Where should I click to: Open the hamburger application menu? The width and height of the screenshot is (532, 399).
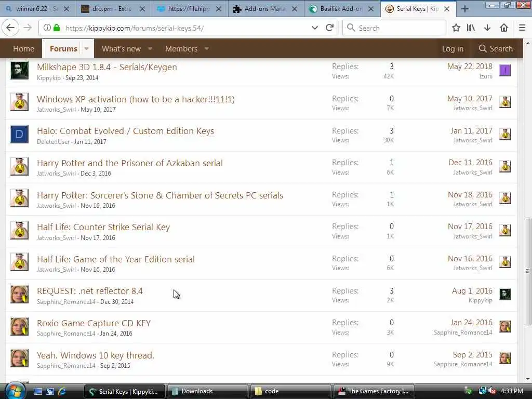point(522,28)
